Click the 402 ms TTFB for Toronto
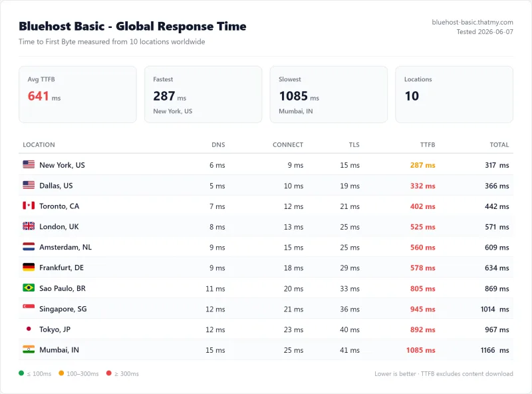 pos(422,206)
